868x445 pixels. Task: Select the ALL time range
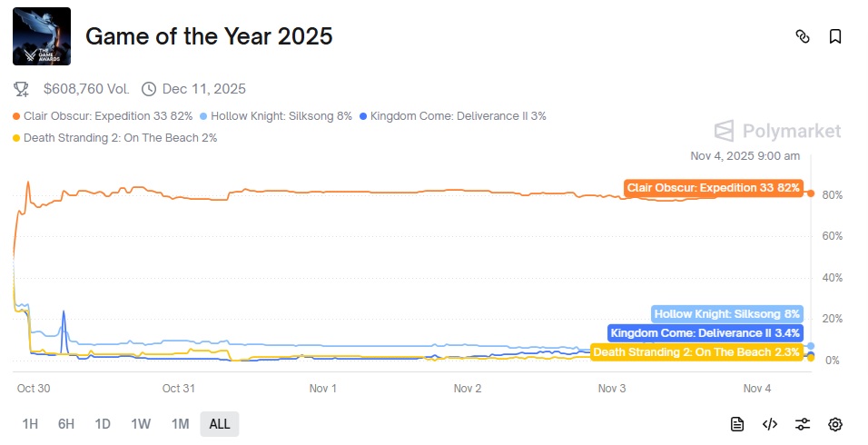tap(220, 423)
